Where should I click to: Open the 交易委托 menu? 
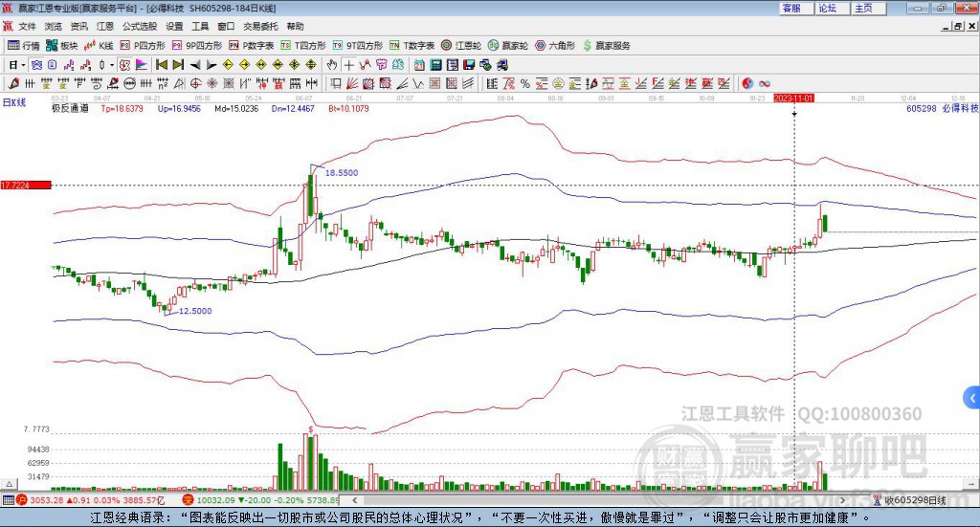[260, 26]
